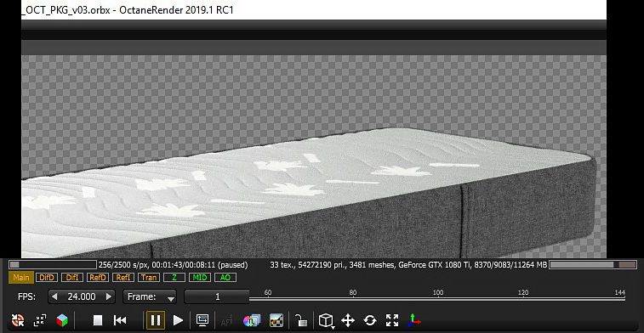Increase FPS with the right arrow
The height and width of the screenshot is (333, 644).
click(x=109, y=296)
